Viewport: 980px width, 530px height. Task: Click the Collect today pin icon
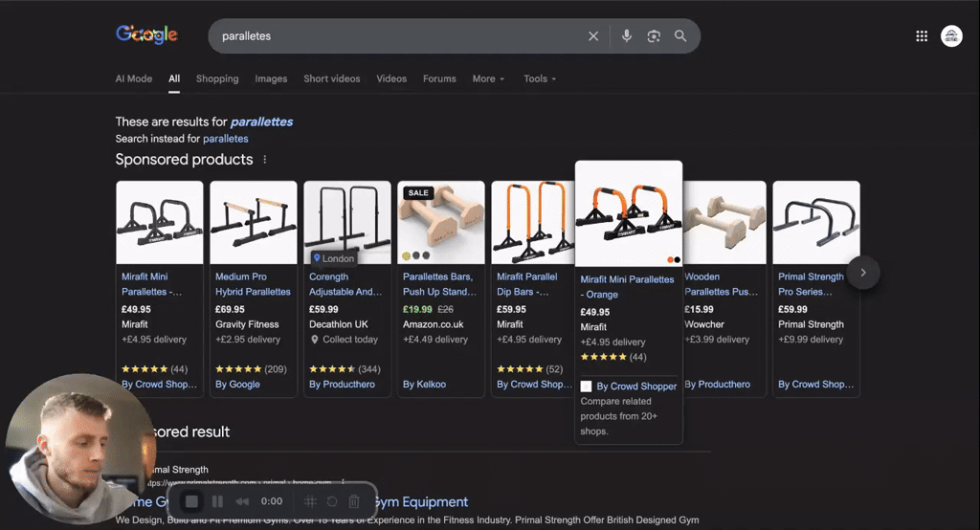[314, 340]
